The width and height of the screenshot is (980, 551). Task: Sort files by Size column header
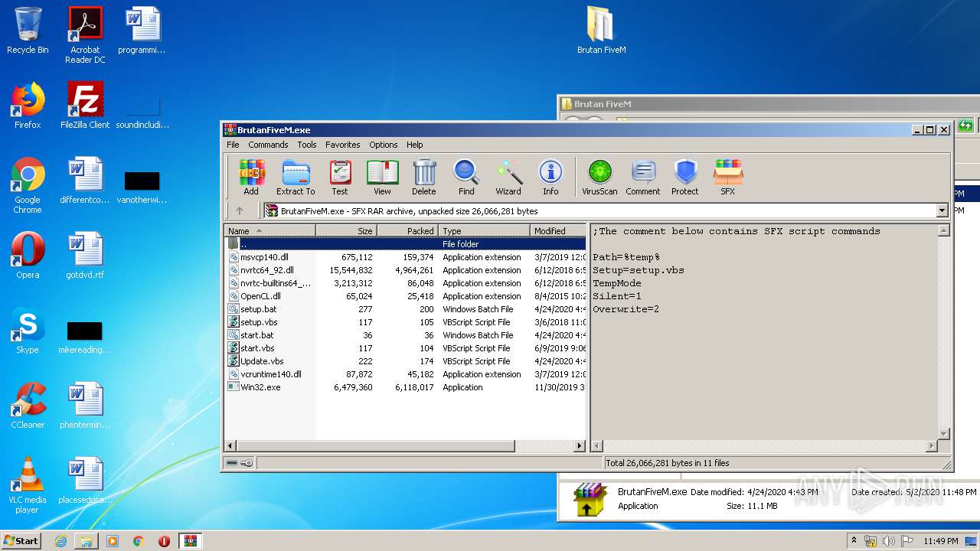click(346, 230)
